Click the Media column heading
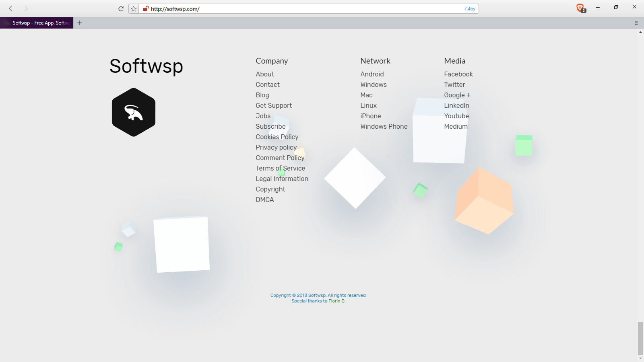644x362 pixels. [455, 61]
